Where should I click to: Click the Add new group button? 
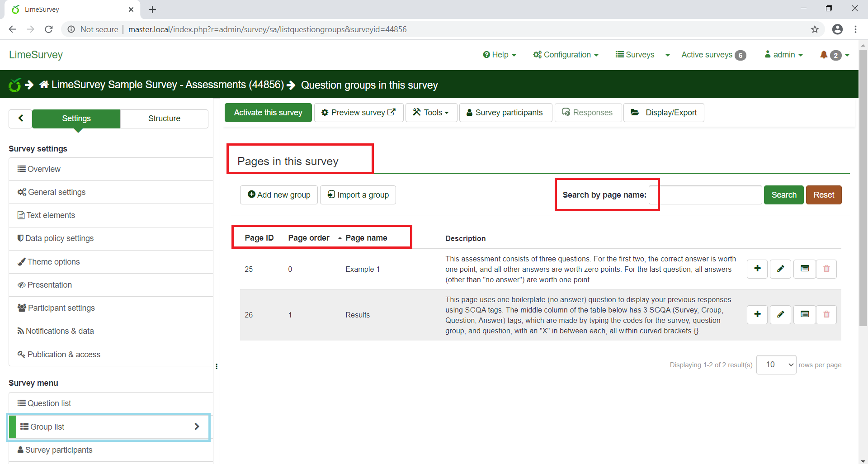tap(279, 195)
